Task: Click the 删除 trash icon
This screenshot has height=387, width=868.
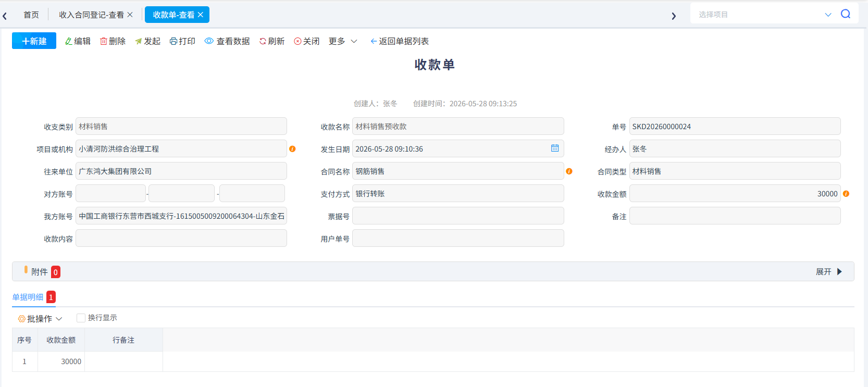Action: pos(104,41)
